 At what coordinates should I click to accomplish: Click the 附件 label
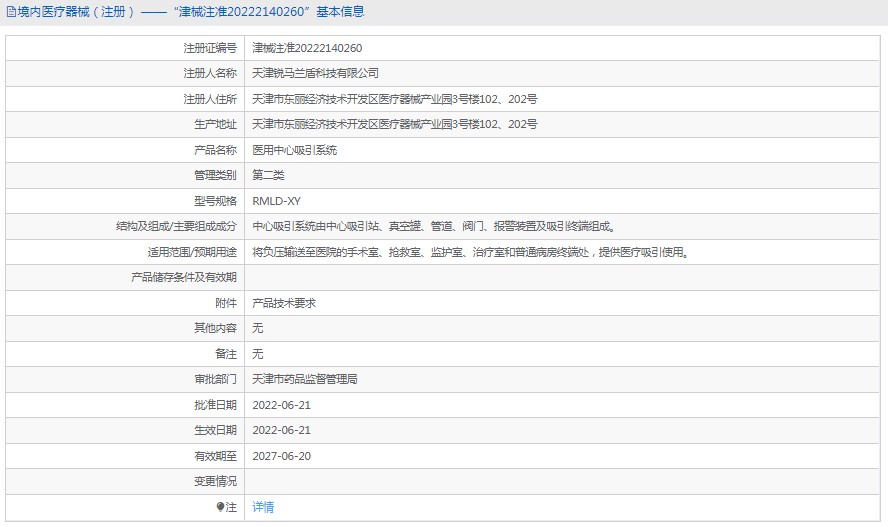point(226,303)
